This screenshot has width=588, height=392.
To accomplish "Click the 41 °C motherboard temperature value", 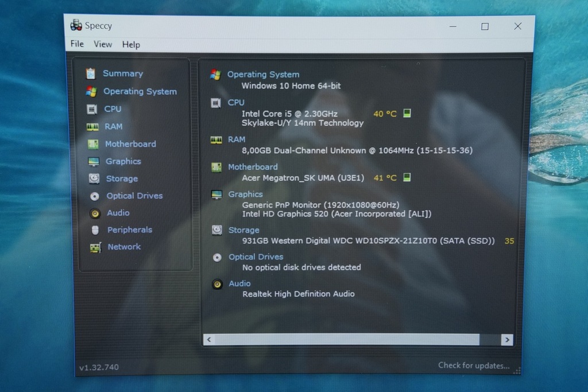I will coord(385,178).
